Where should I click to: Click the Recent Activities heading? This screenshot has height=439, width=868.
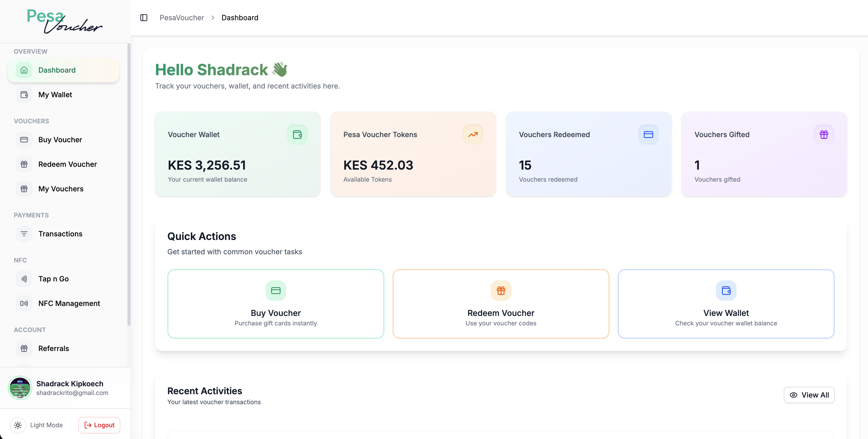coord(204,391)
